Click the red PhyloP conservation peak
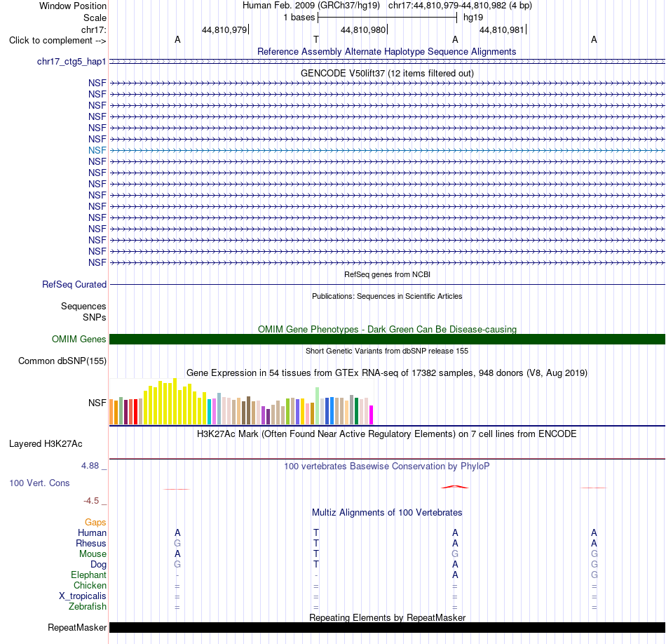This screenshot has height=644, width=666. (455, 487)
